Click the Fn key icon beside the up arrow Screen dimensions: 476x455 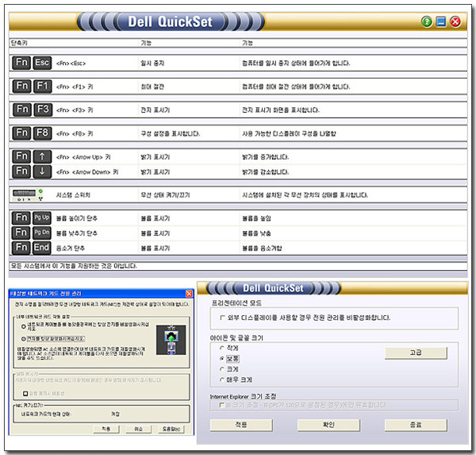(x=21, y=156)
